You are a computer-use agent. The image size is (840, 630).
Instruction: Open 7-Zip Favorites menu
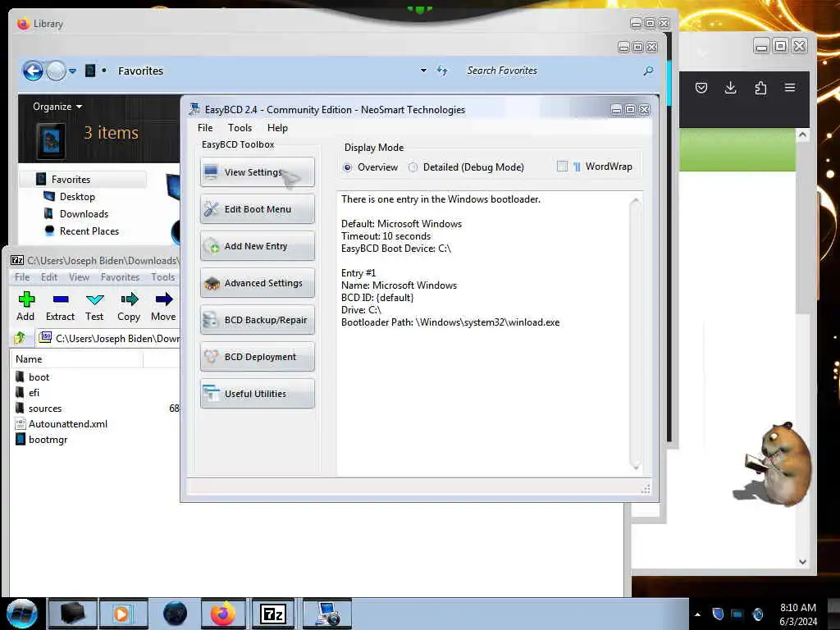click(120, 277)
